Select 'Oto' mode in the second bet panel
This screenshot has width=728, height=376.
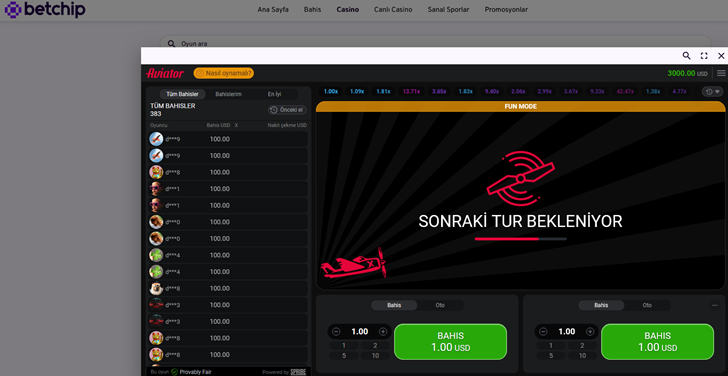coord(647,305)
